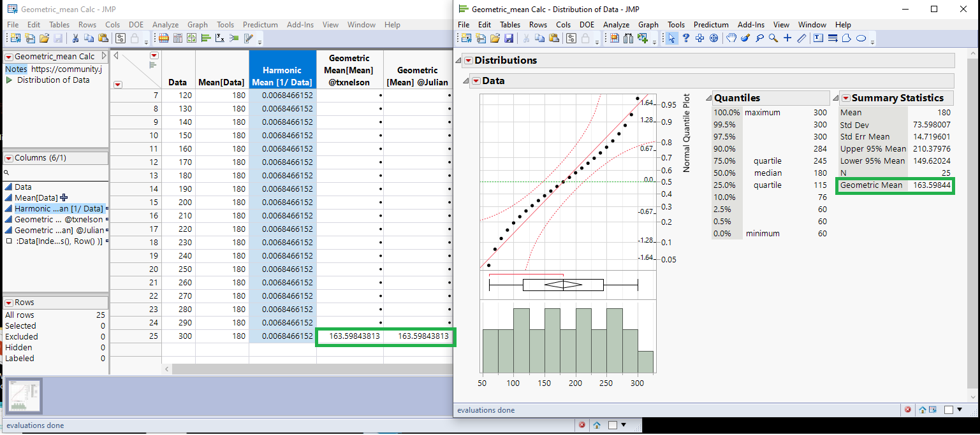The image size is (980, 435).
Task: Click the Save icon in the Distribution window
Action: point(509,38)
